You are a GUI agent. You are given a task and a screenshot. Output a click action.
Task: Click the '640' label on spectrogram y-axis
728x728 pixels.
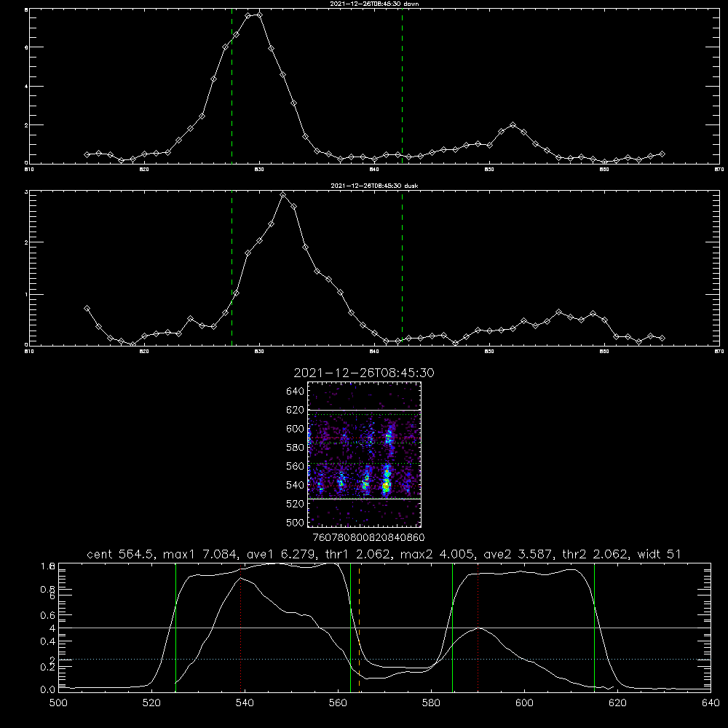(x=296, y=391)
